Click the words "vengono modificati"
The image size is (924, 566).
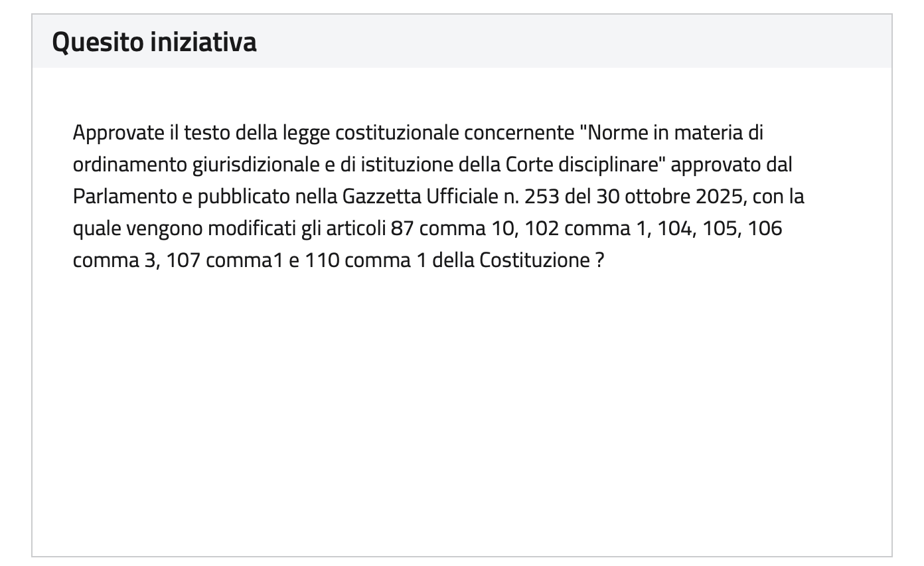[206, 229]
